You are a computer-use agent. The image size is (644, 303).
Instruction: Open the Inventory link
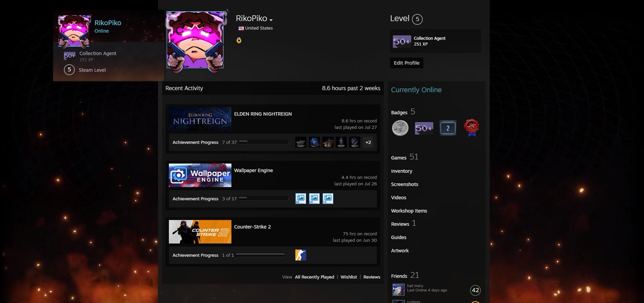[401, 171]
